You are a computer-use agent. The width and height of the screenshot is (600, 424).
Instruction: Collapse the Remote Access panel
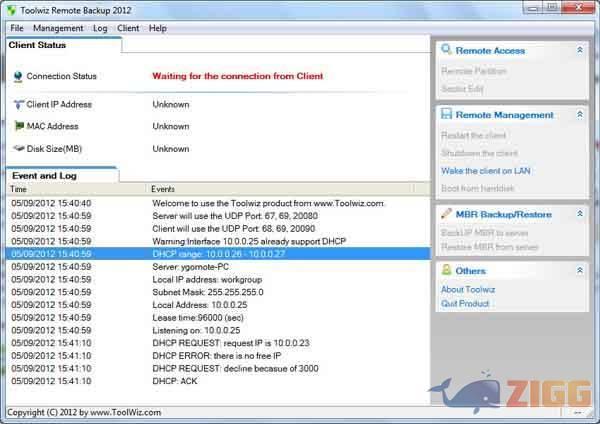pyautogui.click(x=580, y=50)
